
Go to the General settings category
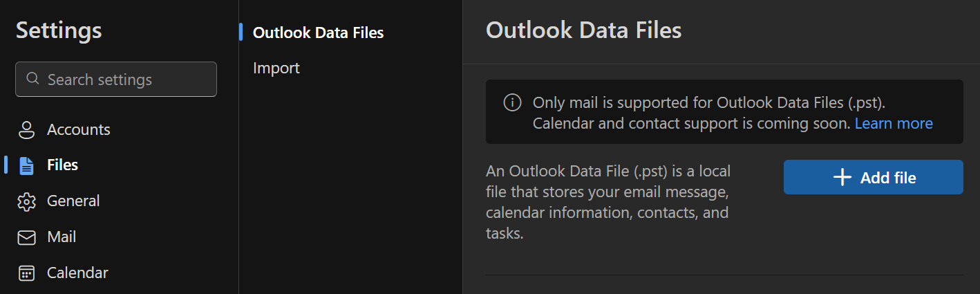73,201
